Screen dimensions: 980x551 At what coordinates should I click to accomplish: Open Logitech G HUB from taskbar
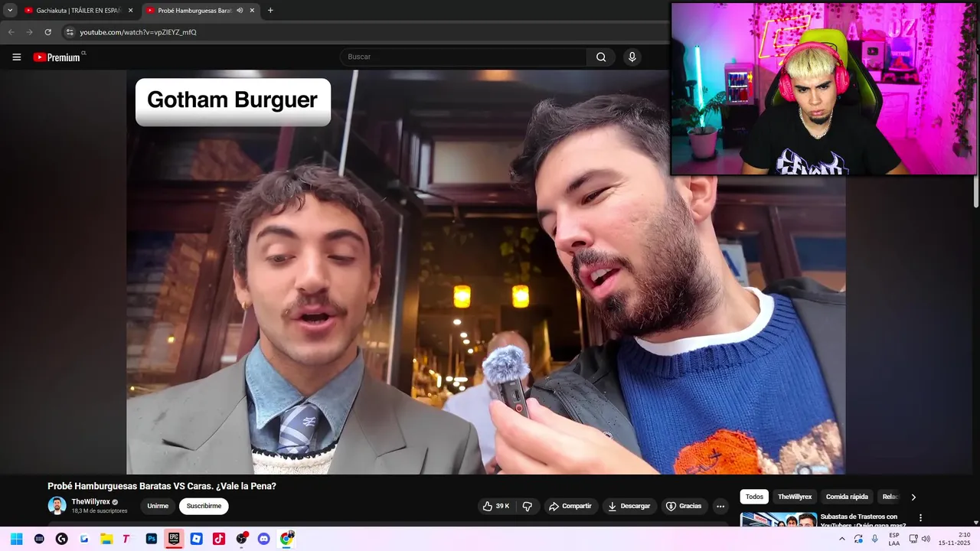[61, 539]
